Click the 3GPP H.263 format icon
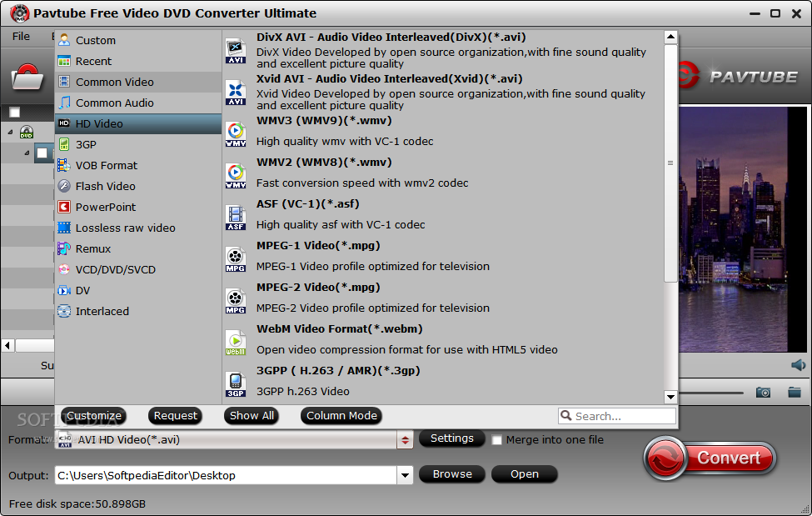The width and height of the screenshot is (812, 516). point(236,384)
